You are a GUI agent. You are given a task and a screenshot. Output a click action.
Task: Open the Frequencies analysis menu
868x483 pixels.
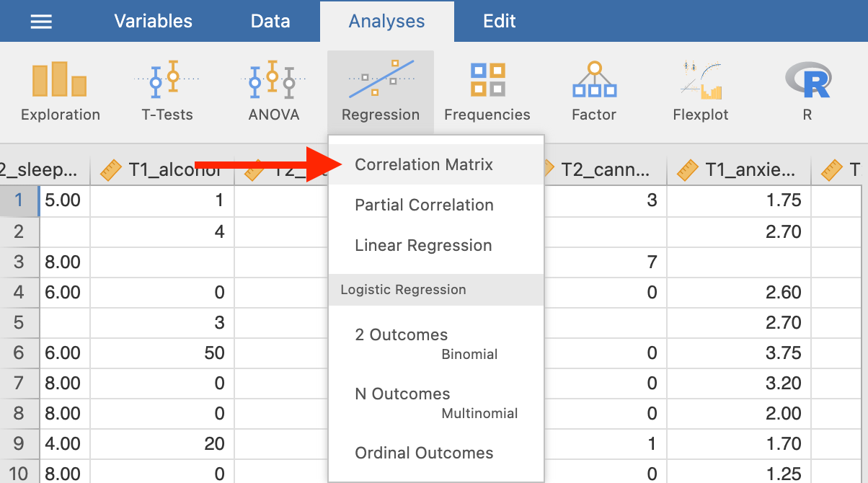[x=487, y=91]
